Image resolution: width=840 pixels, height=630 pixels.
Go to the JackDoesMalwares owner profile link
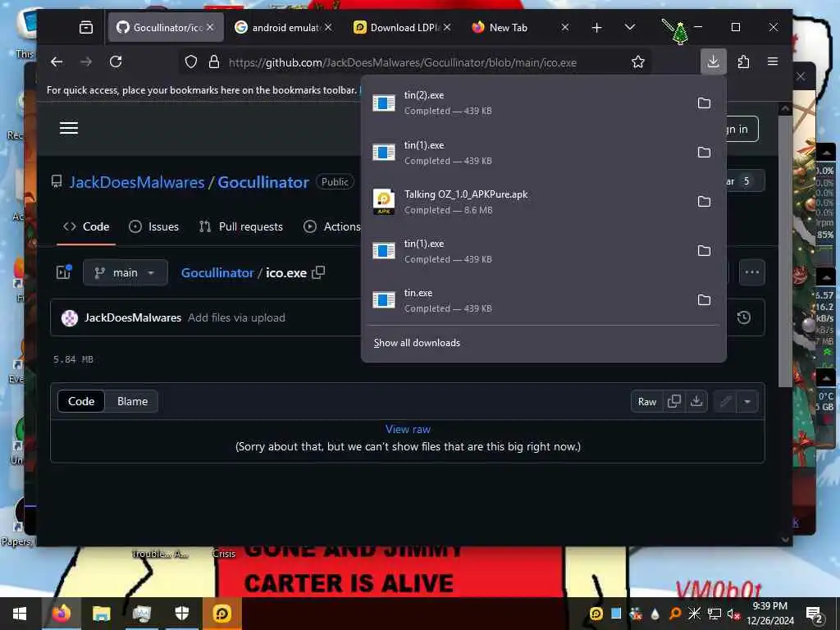(x=137, y=182)
